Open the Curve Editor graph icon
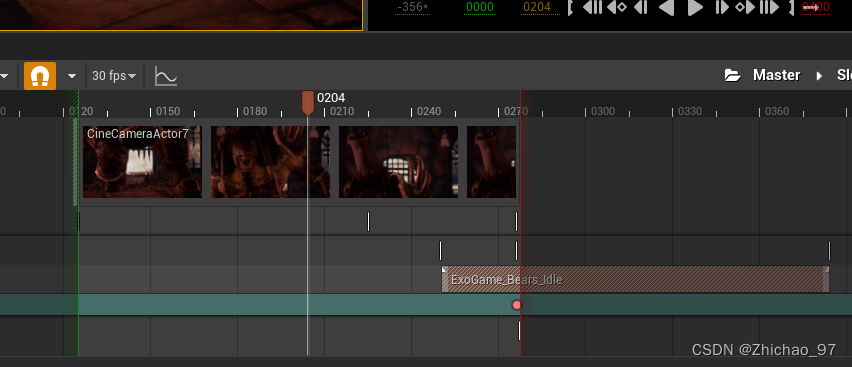This screenshot has width=852, height=367. click(x=166, y=76)
